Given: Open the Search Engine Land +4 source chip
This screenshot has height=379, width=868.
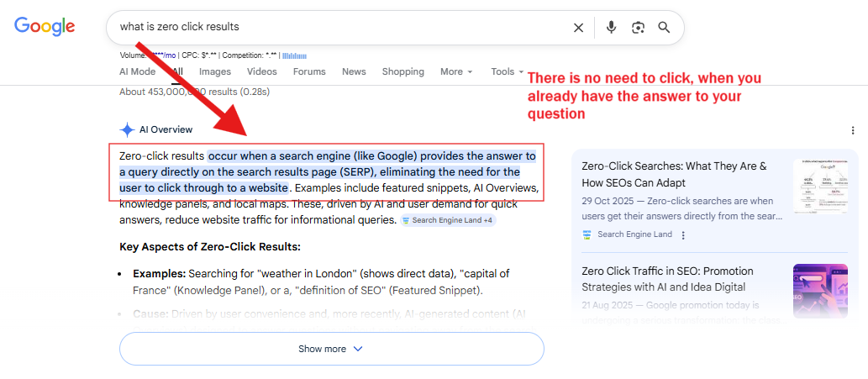Looking at the screenshot, I should [x=449, y=220].
